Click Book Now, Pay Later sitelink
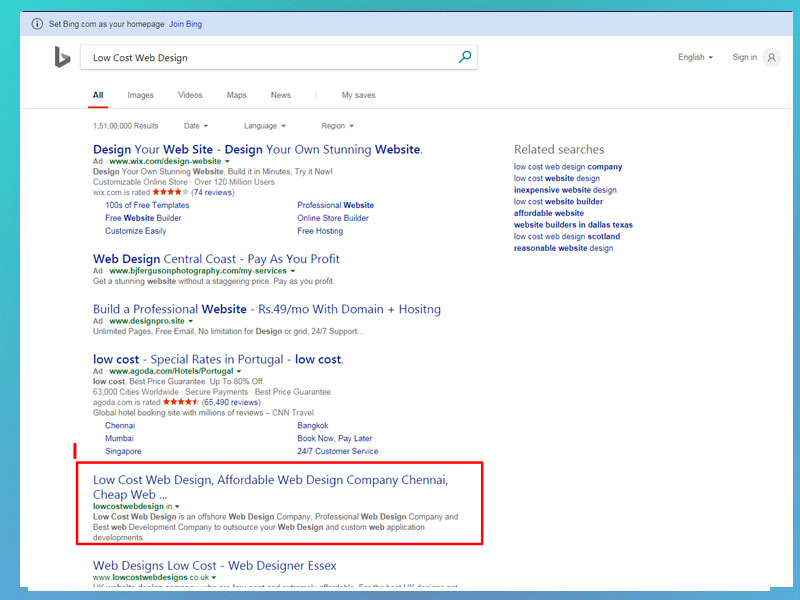 (x=335, y=438)
